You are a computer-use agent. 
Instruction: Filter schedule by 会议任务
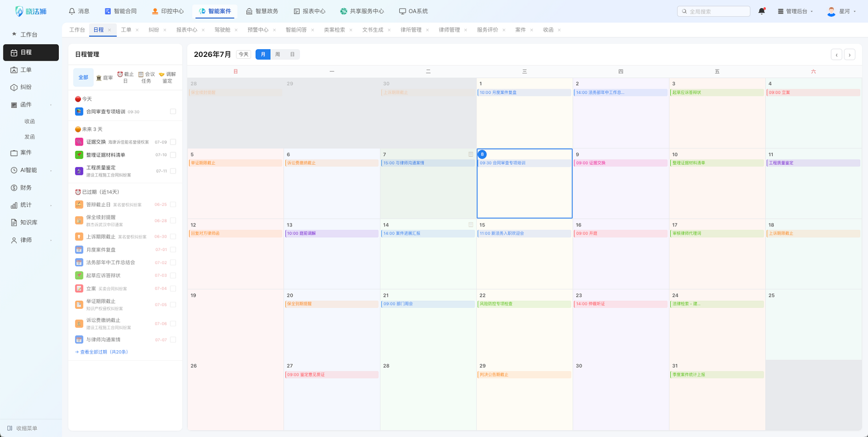click(x=147, y=78)
